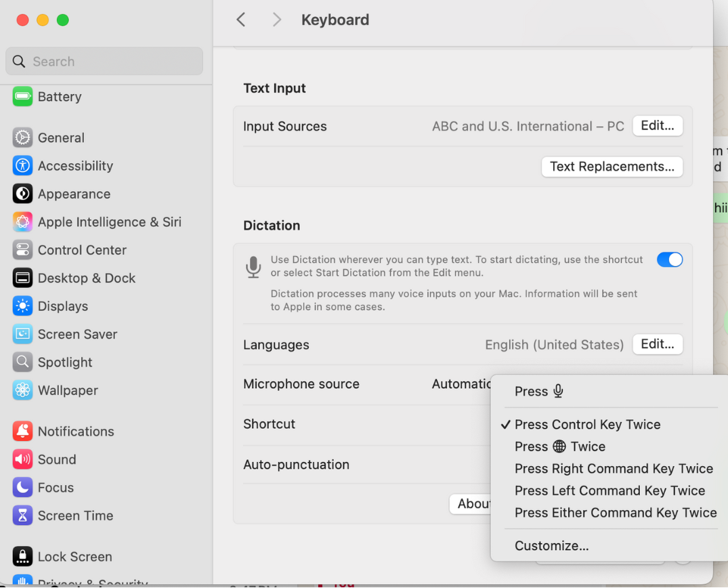Click the Shortcut row label
728x588 pixels.
tap(269, 424)
